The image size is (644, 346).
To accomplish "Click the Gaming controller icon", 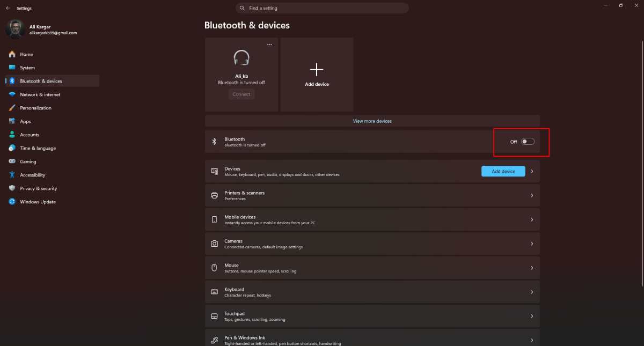I will [x=12, y=161].
